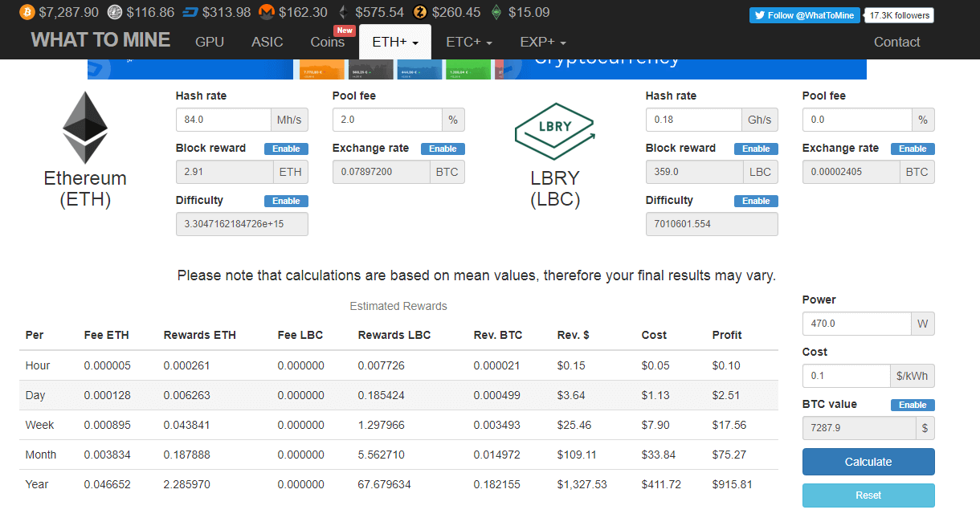Viewport: 980px width, 526px height.
Task: Click the Power wattage input field
Action: [856, 324]
